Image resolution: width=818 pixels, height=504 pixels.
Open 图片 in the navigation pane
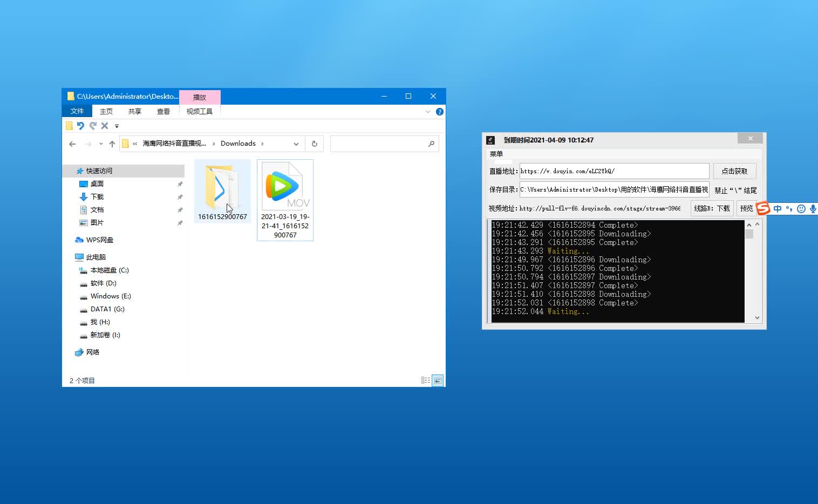[97, 222]
